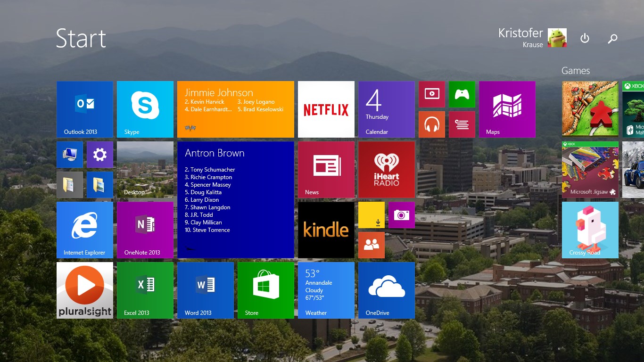Open the Maps tile
644x362 pixels.
click(507, 109)
